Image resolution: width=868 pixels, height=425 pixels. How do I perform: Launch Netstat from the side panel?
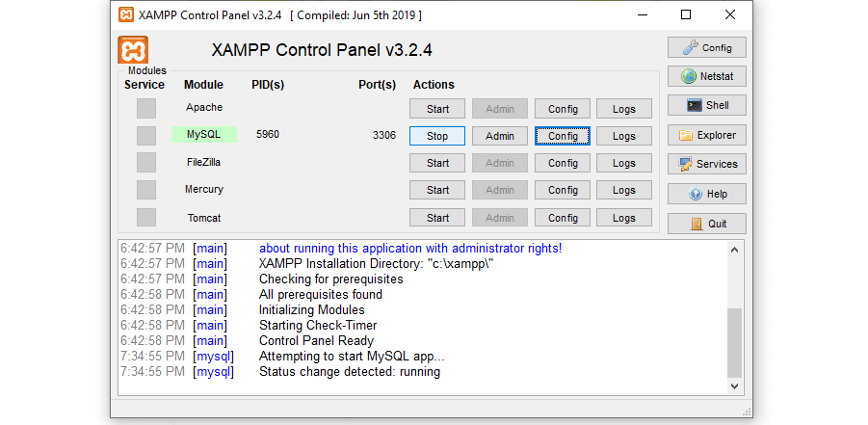(x=706, y=76)
